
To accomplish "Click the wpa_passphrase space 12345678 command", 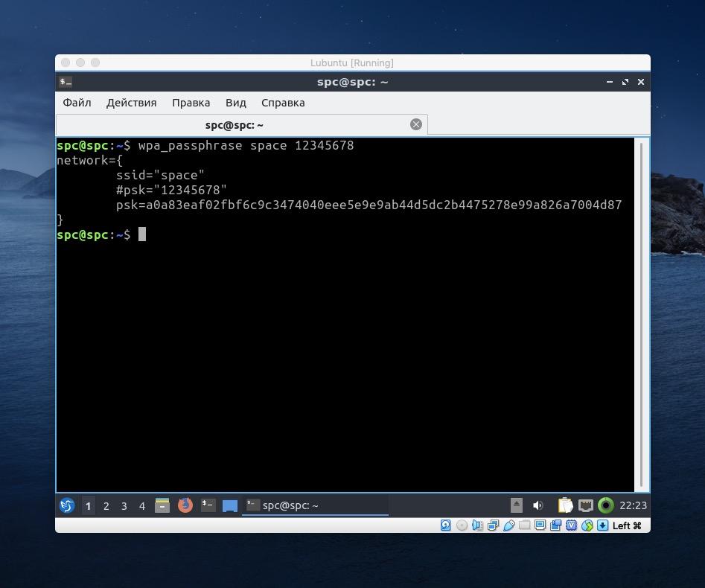I will point(246,146).
